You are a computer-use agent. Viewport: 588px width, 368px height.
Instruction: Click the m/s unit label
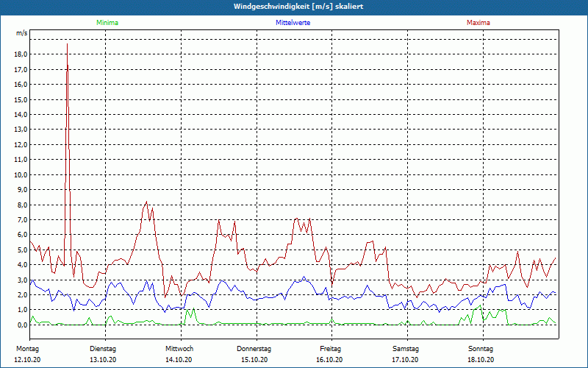coord(22,33)
